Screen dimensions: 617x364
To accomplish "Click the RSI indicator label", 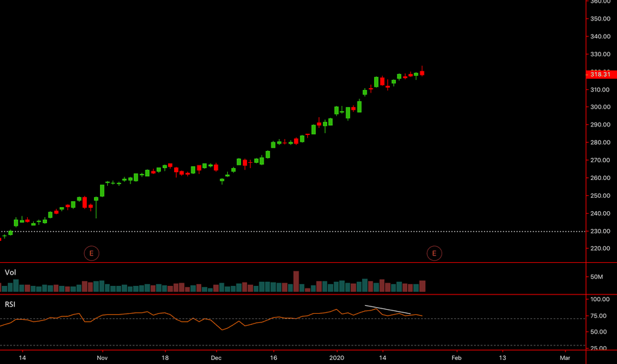I will tap(10, 304).
